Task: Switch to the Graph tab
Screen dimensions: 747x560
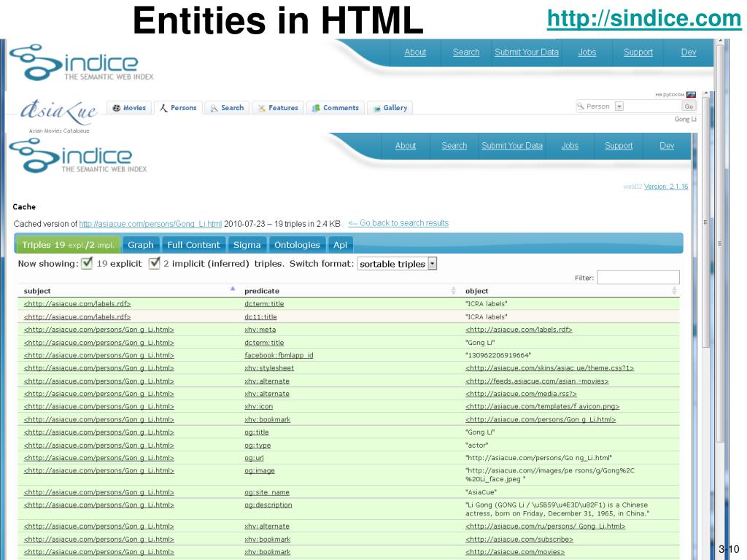Action: coord(141,245)
